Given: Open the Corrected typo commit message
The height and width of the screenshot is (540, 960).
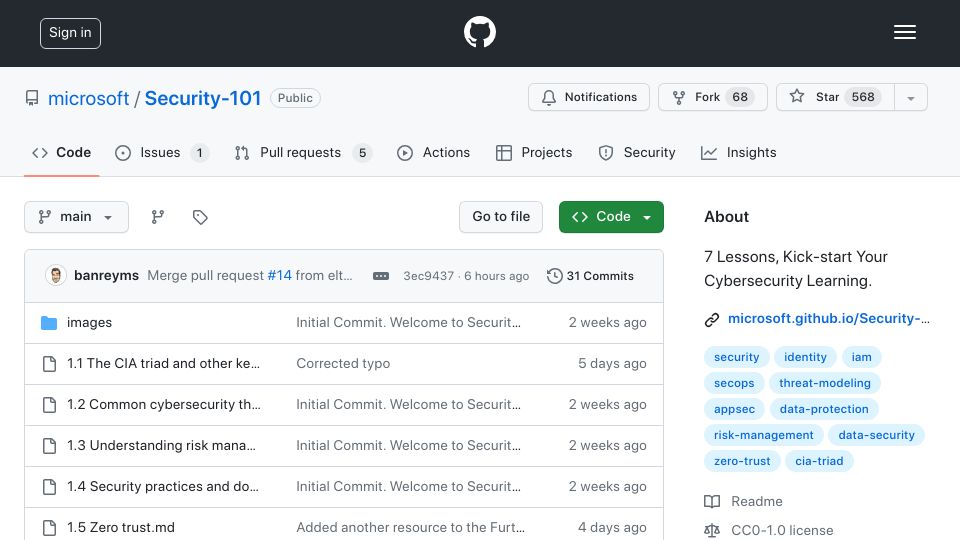Looking at the screenshot, I should [x=343, y=364].
